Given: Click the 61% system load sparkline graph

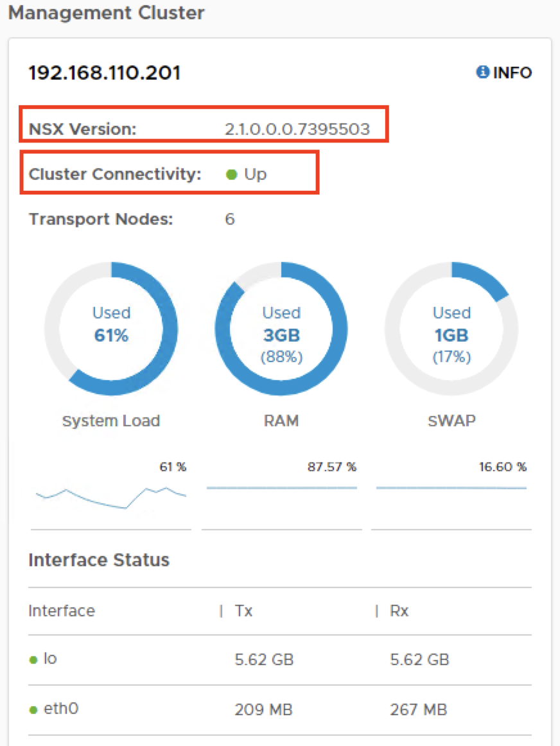Looking at the screenshot, I should pyautogui.click(x=111, y=496).
